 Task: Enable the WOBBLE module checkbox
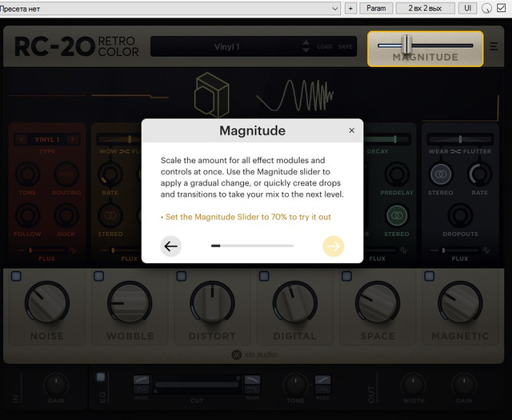coord(98,276)
